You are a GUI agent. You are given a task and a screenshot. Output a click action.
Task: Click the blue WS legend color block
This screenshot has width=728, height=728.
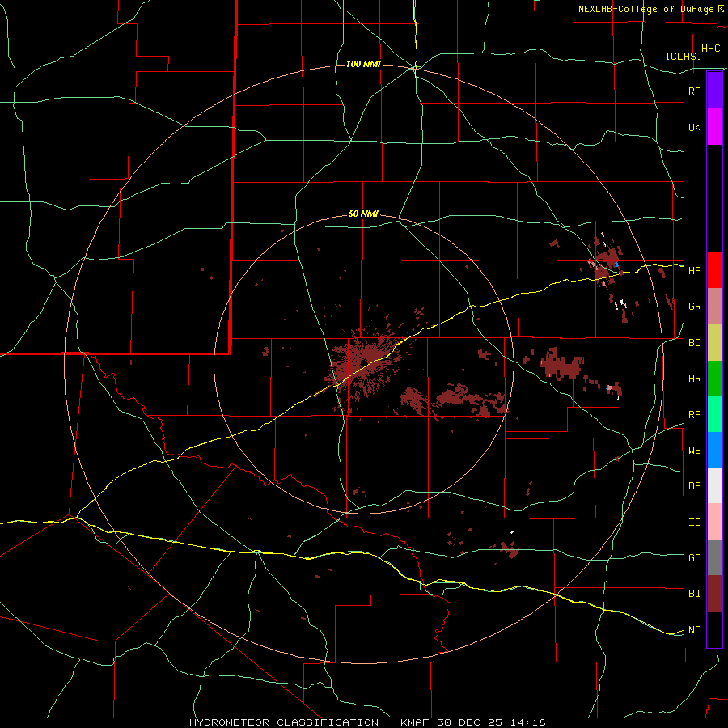coord(714,450)
